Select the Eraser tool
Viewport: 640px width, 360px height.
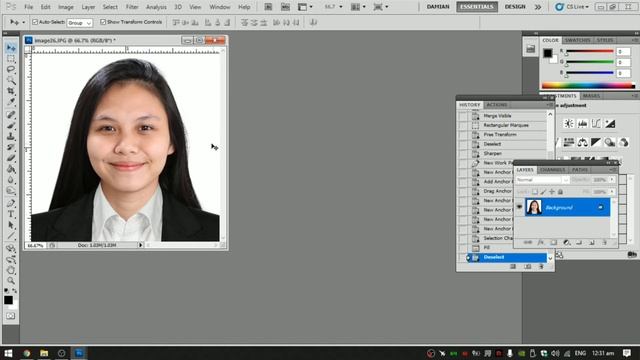11,158
